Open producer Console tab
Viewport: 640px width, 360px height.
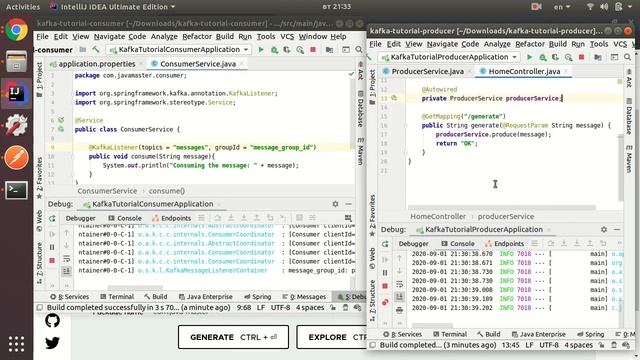[458, 244]
